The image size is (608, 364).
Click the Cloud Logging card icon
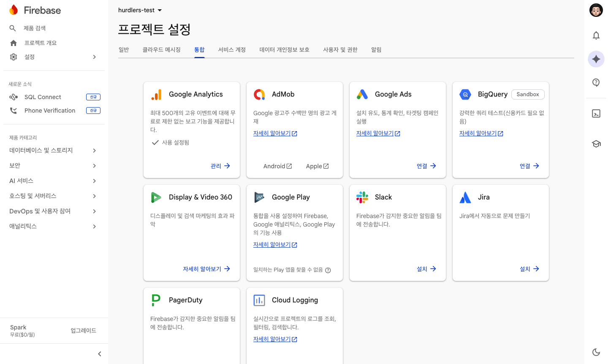259,300
